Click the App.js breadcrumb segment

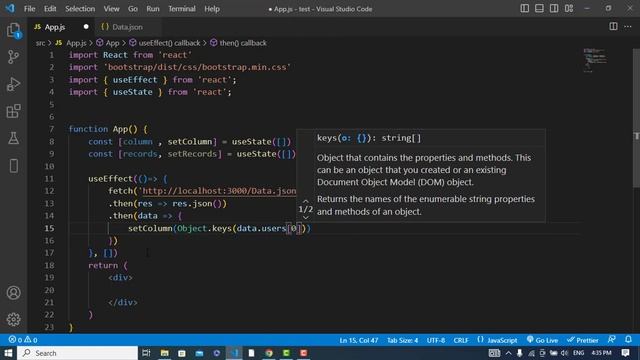pos(76,43)
